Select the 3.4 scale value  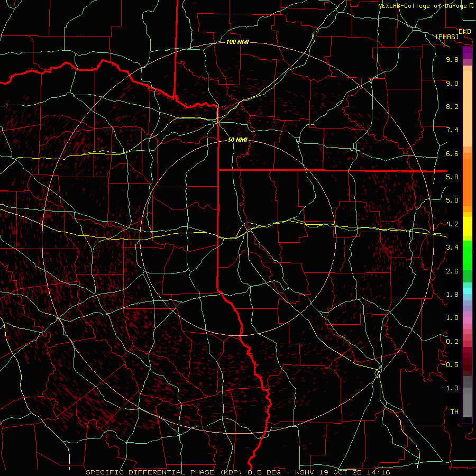pyautogui.click(x=452, y=248)
